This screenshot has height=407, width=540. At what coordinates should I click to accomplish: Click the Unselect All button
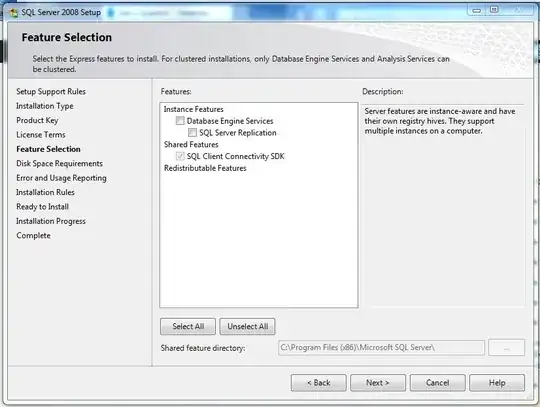(247, 326)
